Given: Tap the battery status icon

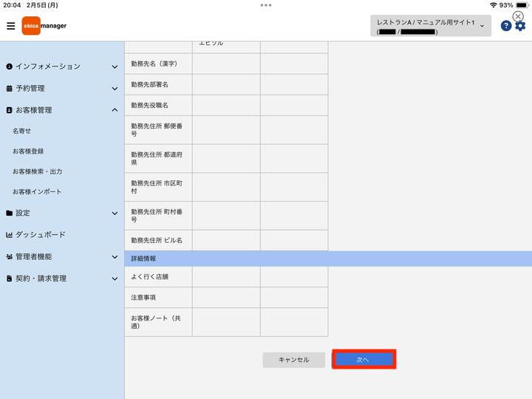Looking at the screenshot, I should tap(522, 5).
